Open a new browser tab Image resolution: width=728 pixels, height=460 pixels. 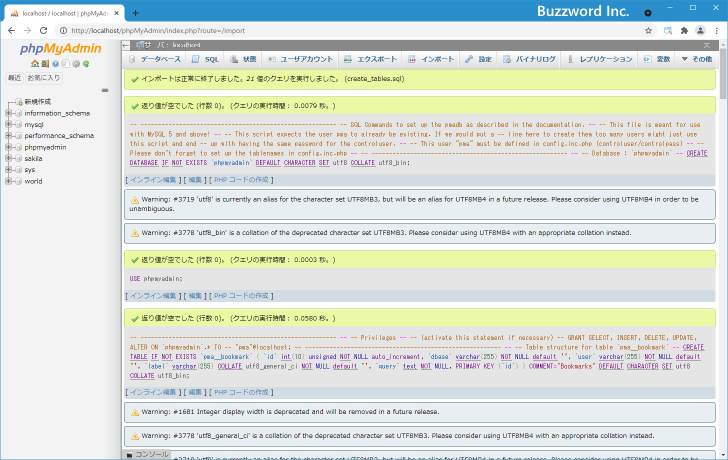(135, 13)
